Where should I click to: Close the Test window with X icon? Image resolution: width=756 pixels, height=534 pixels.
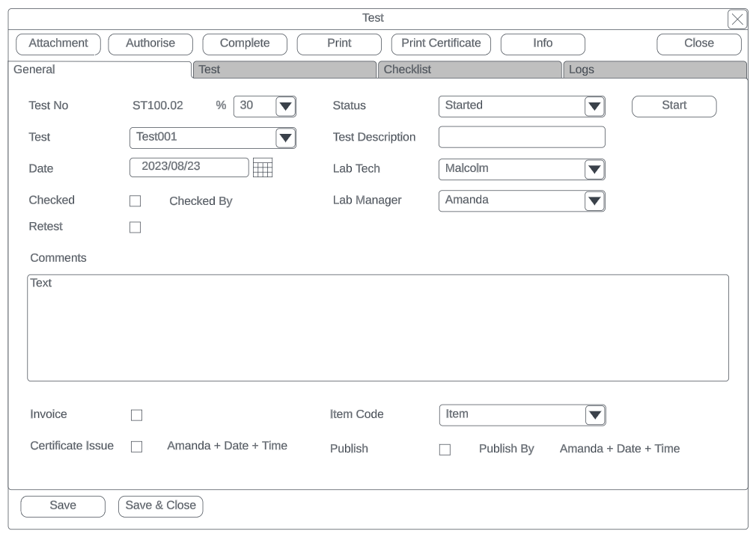(737, 19)
